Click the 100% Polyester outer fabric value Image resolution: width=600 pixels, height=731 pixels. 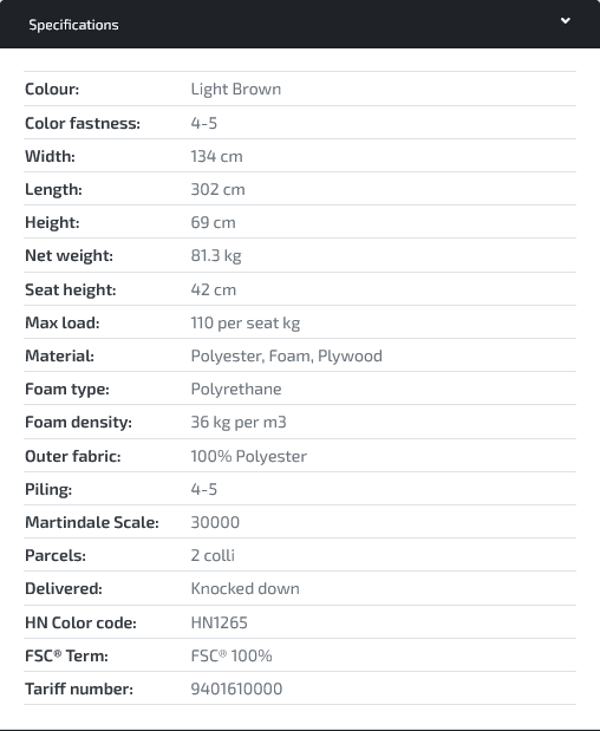click(x=249, y=456)
